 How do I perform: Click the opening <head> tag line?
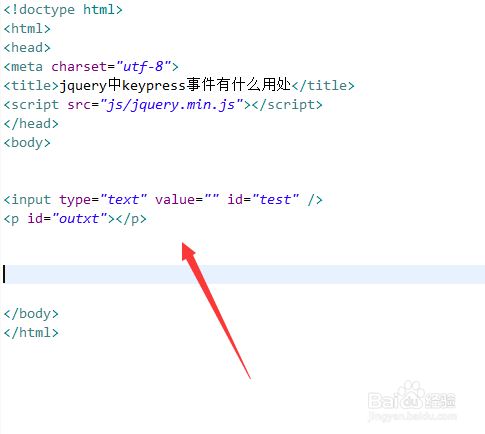(x=27, y=48)
